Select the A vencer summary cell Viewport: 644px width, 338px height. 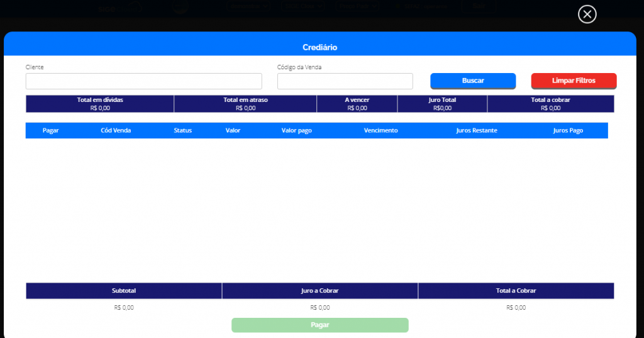pyautogui.click(x=357, y=104)
